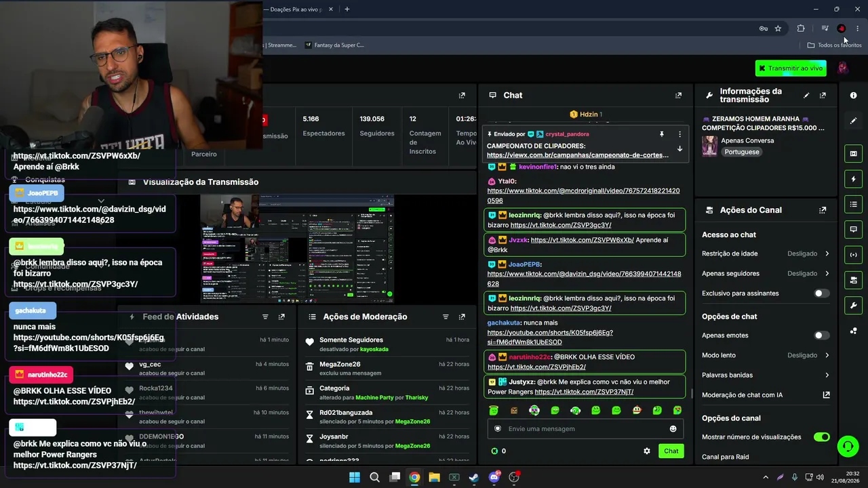Pop out the Ações do Canal panel
The image size is (868, 488).
click(x=823, y=210)
